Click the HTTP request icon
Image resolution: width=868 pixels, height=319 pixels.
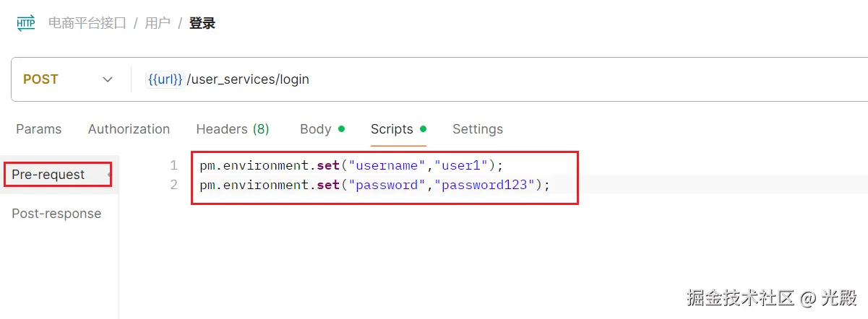[x=25, y=23]
